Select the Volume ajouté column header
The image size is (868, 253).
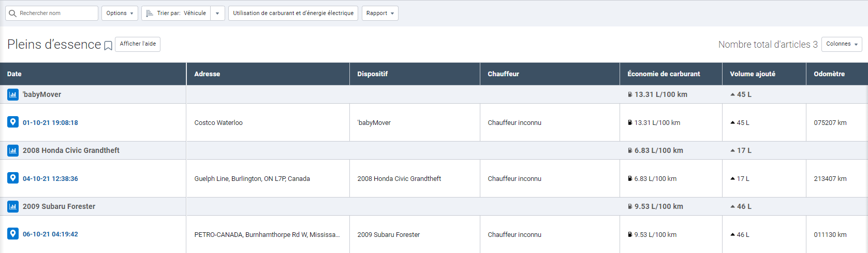click(x=753, y=74)
